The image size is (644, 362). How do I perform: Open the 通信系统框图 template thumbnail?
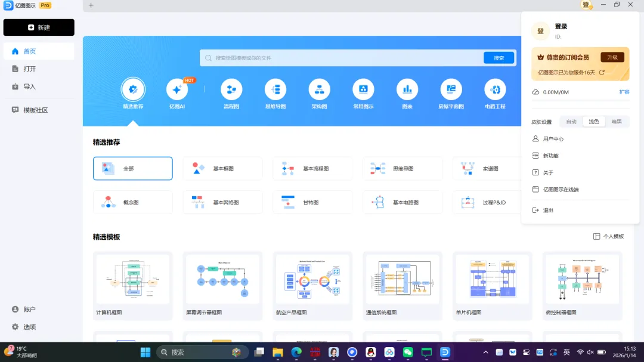pos(402,280)
